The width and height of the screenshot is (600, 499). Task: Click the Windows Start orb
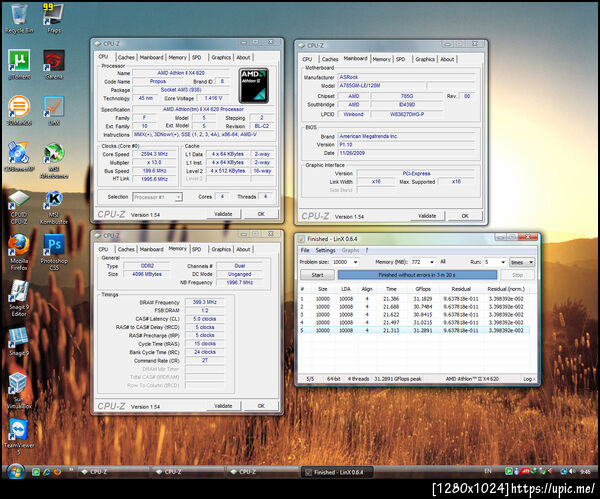(15, 471)
